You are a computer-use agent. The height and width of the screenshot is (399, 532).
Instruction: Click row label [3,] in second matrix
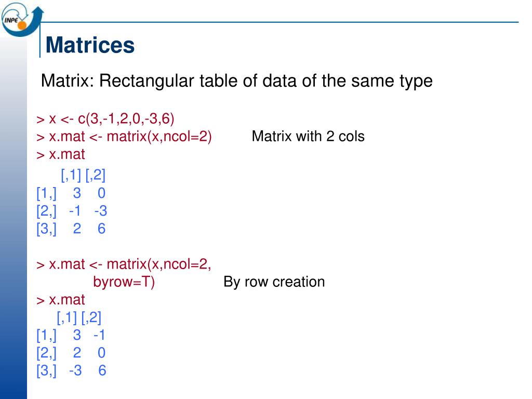(46, 370)
